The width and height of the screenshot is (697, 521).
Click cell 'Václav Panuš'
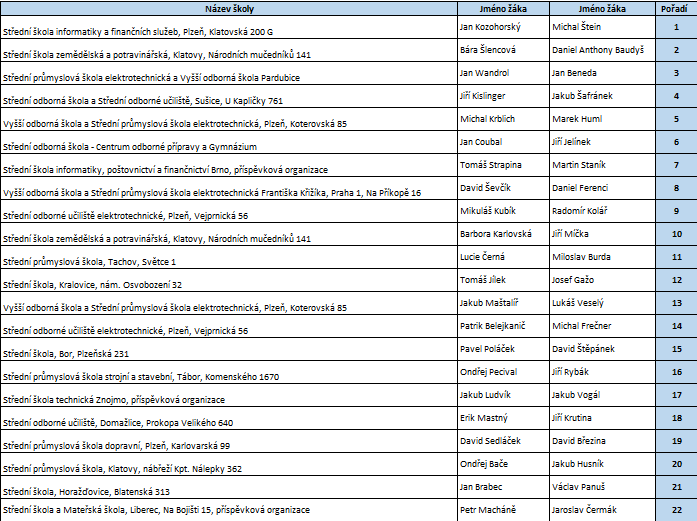[x=602, y=487]
